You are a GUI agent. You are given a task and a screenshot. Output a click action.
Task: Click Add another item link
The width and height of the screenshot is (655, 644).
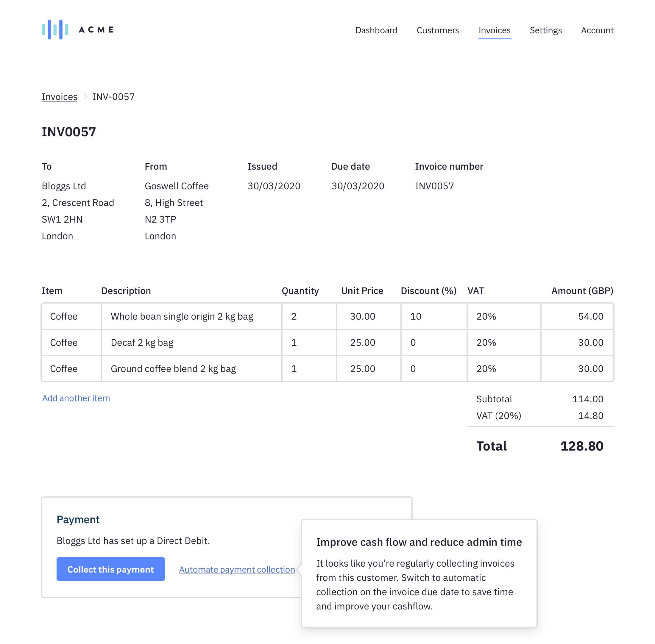tap(76, 398)
